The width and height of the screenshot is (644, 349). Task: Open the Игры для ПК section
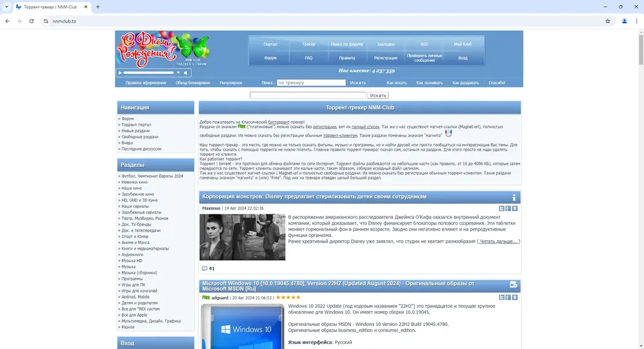point(133,285)
